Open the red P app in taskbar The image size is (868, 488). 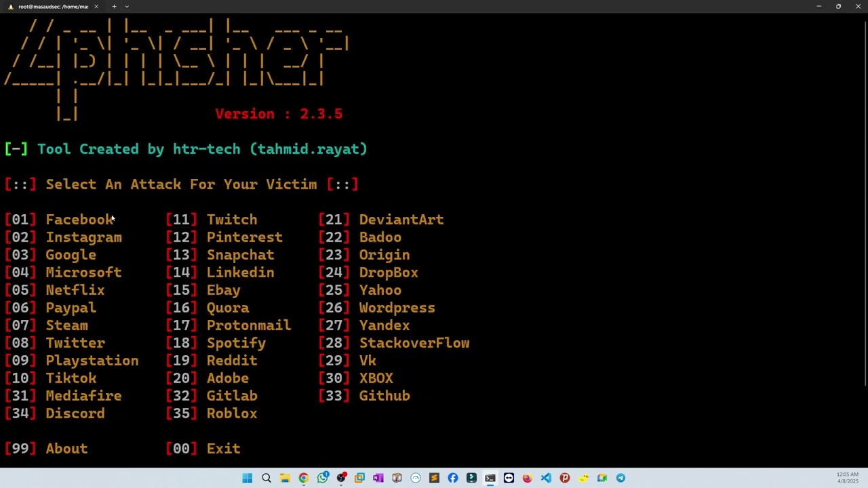[565, 478]
